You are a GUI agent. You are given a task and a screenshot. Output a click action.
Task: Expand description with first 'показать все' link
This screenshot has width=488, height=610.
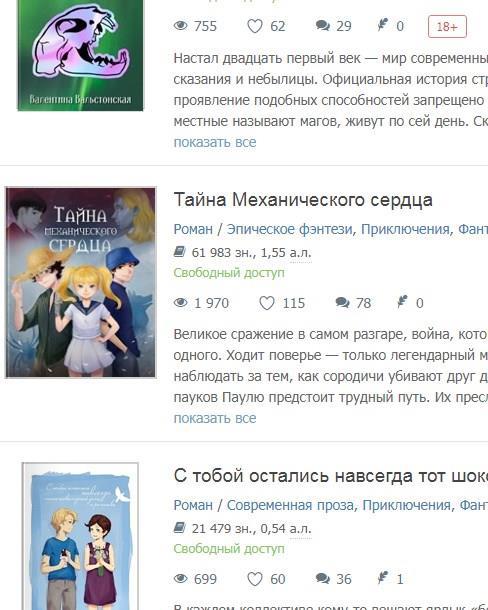[x=215, y=142]
